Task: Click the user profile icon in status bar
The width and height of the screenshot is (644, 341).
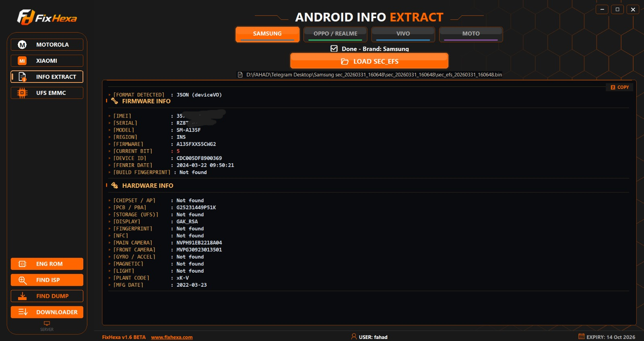Action: 354,337
